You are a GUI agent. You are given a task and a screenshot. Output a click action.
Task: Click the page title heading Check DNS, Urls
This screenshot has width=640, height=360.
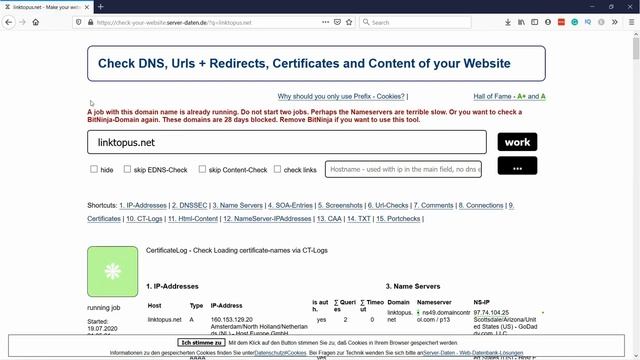(304, 63)
